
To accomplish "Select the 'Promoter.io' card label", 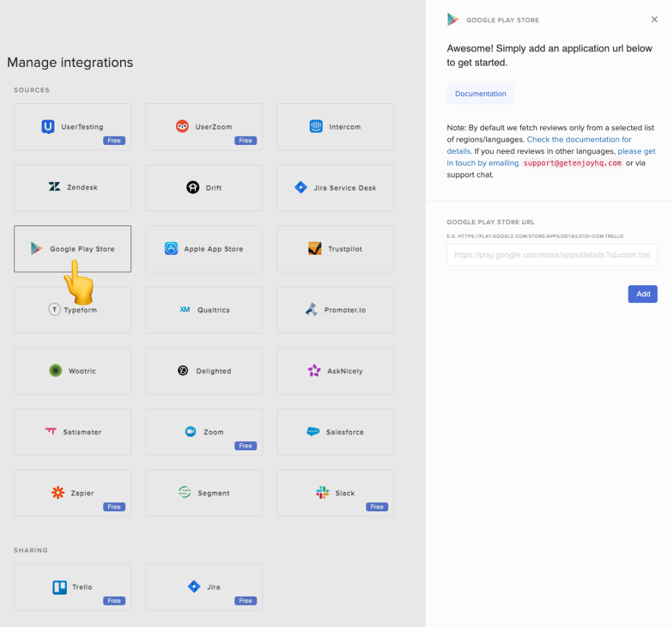I will 345,310.
